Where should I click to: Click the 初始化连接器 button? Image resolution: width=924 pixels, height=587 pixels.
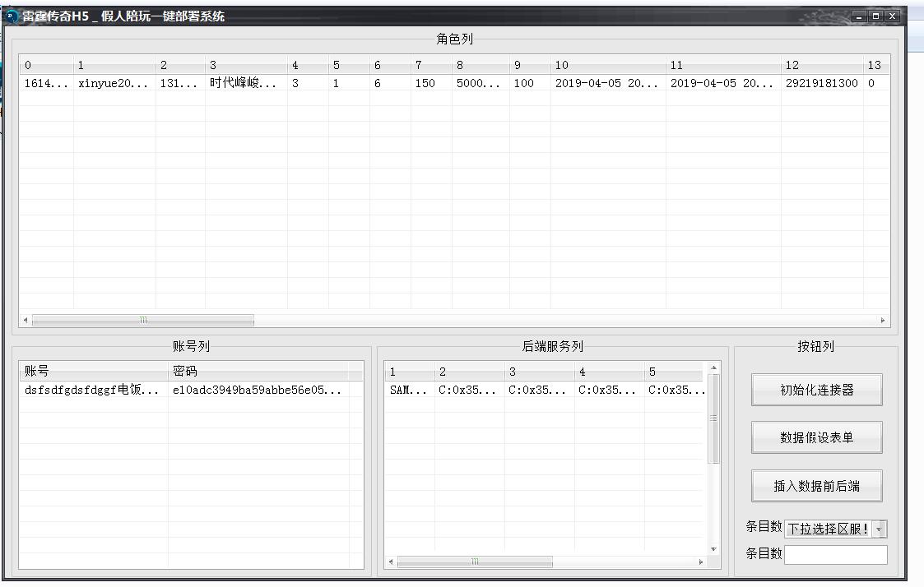(x=816, y=391)
